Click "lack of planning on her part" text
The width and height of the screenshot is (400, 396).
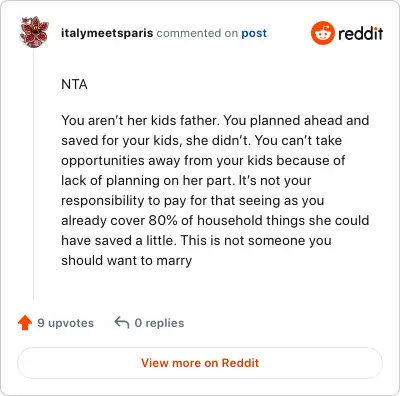[147, 181]
